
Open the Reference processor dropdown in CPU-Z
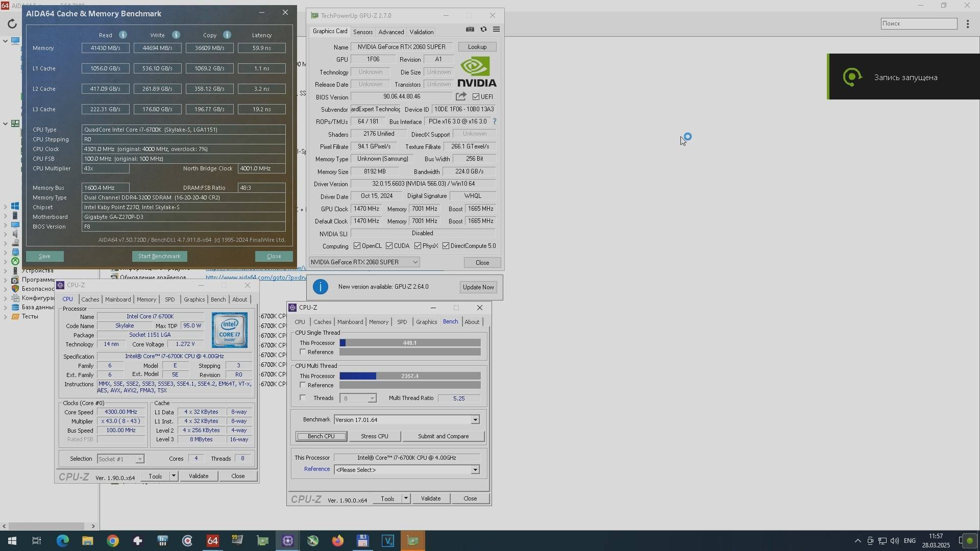(x=475, y=470)
